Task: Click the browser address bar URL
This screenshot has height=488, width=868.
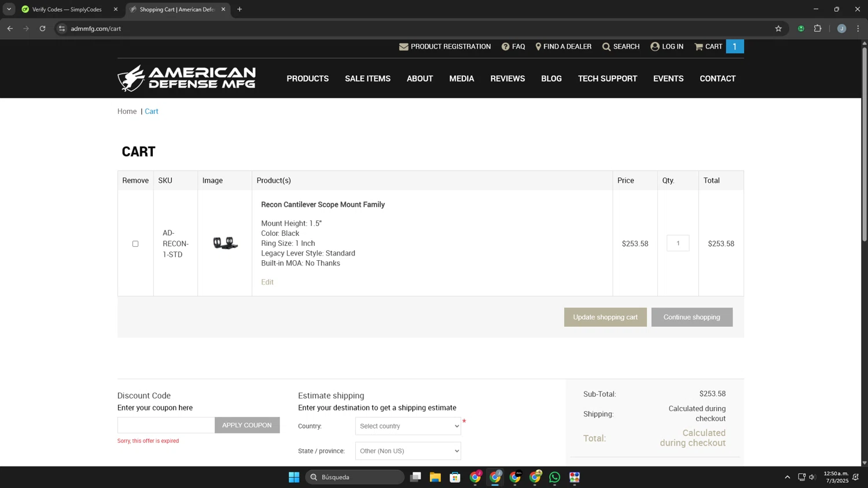Action: click(x=96, y=28)
